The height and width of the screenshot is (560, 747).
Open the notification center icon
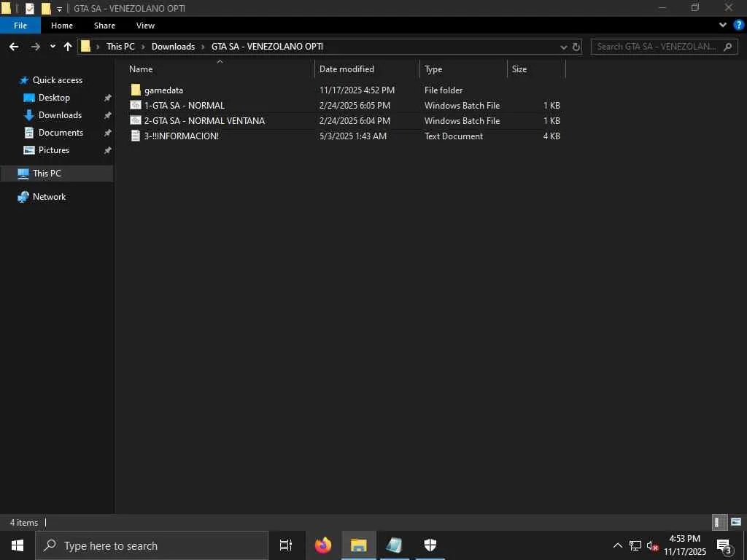coord(724,546)
